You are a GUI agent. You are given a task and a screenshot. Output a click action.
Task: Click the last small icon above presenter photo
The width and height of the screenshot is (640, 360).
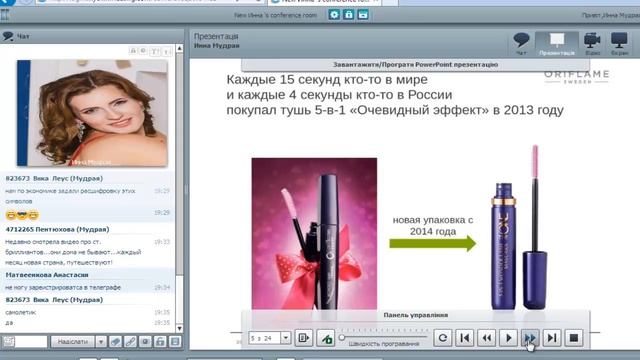tap(167, 51)
